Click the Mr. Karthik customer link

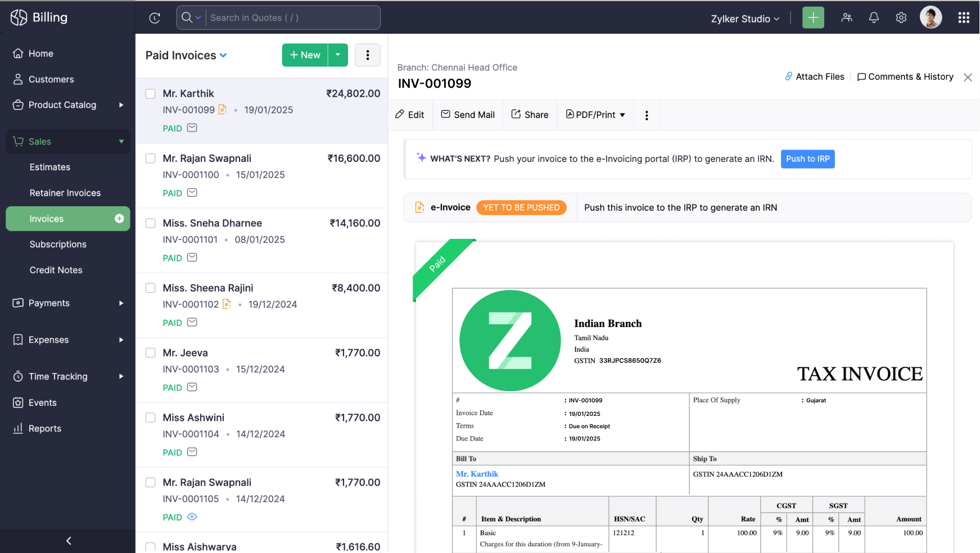tap(477, 474)
